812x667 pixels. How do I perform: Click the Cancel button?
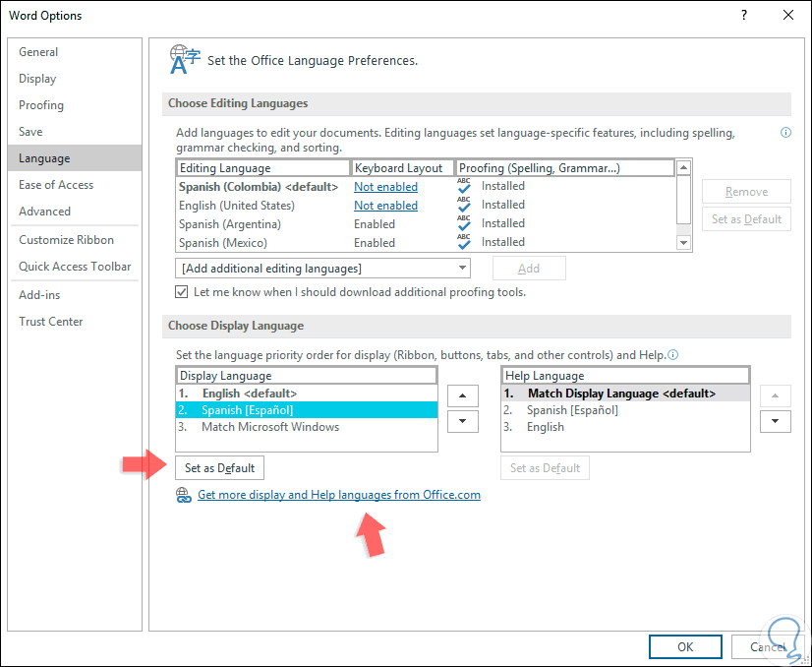[x=768, y=646]
